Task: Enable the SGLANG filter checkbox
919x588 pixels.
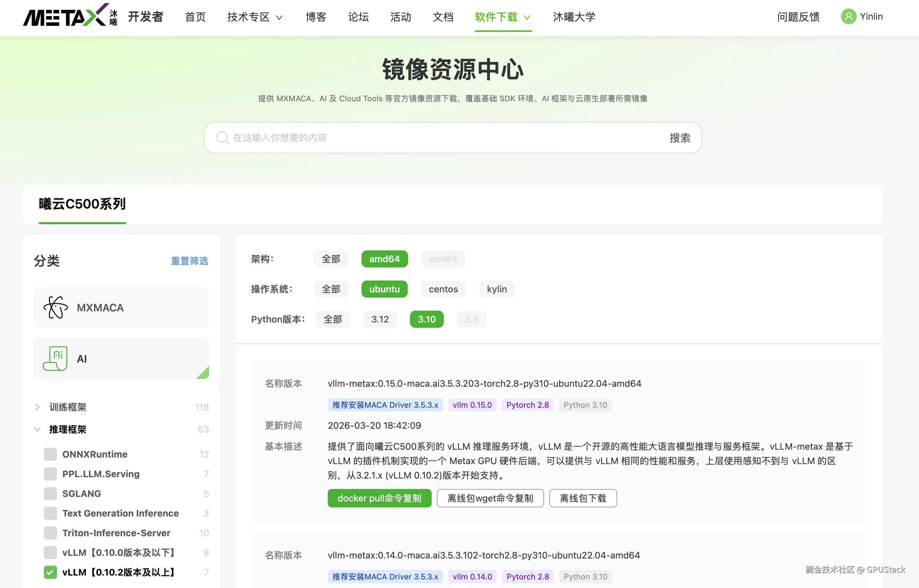Action: (50, 493)
